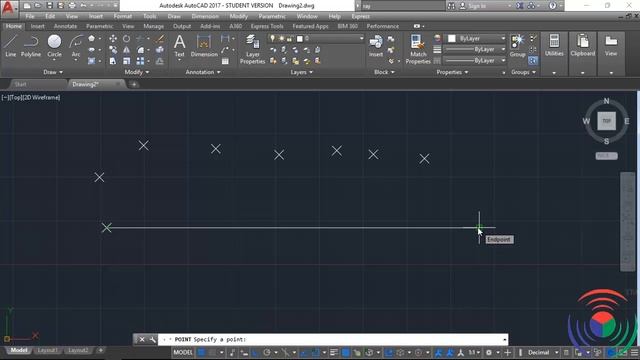This screenshot has width=640, height=360.
Task: Click the Sign In button
Action: 473,6
